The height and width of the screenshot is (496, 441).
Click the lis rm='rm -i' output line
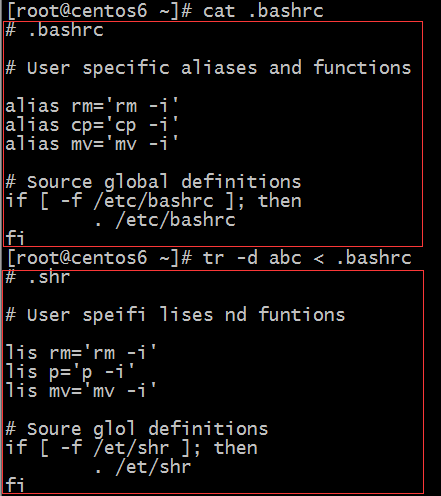81,353
